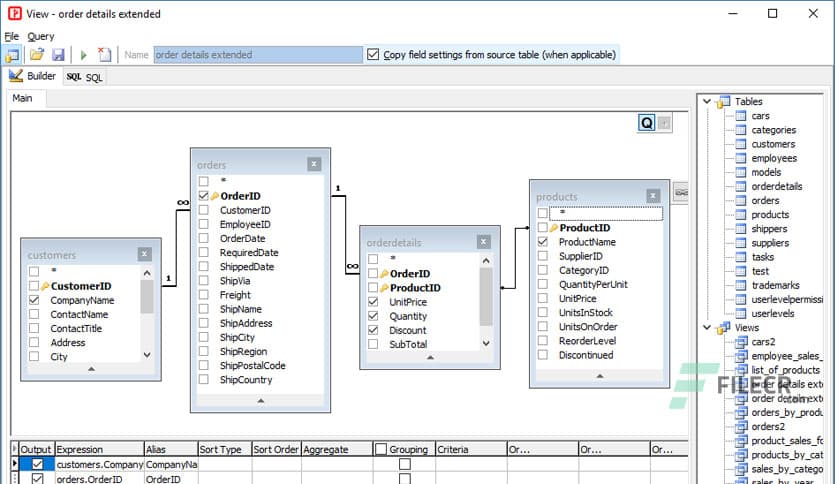Viewport: 836px width, 484px height.
Task: Click the Expression column header
Action: (99, 449)
